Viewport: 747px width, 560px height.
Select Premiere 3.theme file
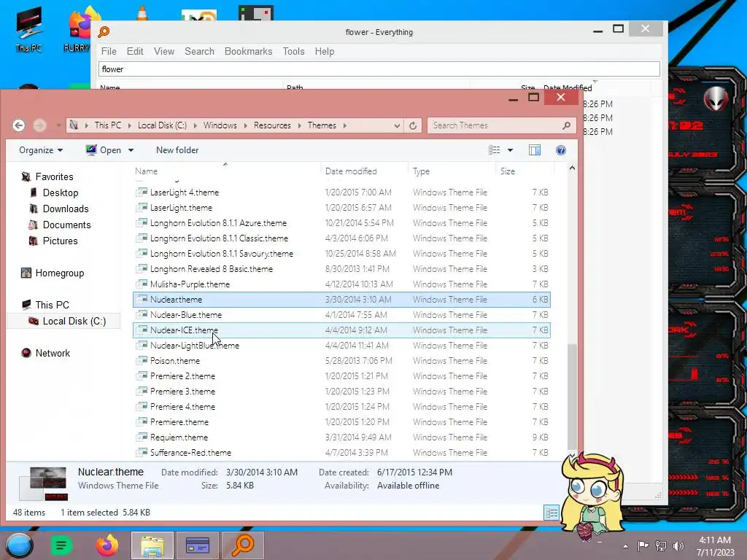click(x=341, y=392)
